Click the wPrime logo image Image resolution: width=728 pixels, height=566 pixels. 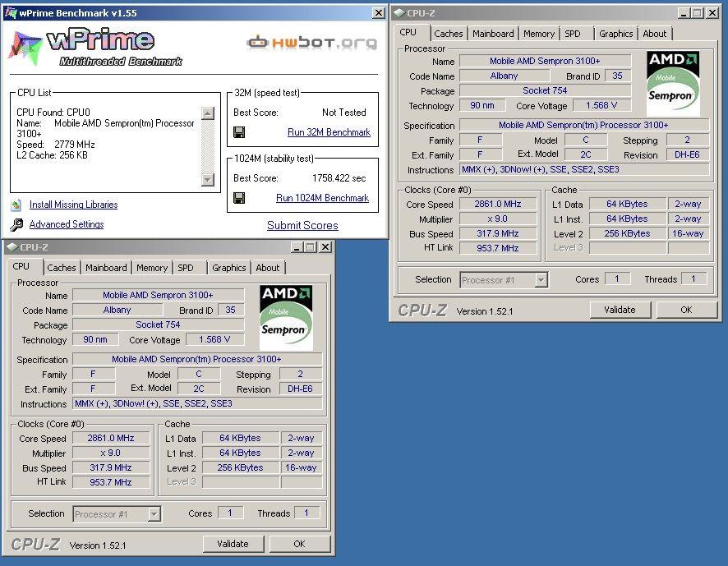95,48
